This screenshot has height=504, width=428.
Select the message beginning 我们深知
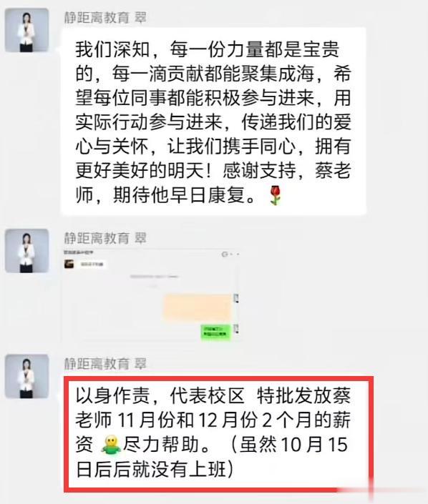click(213, 122)
